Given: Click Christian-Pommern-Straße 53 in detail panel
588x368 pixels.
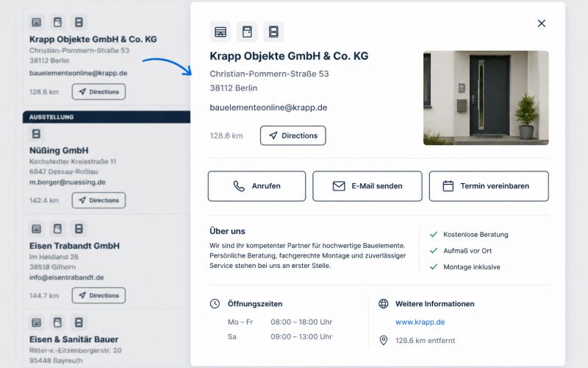Looking at the screenshot, I should coord(269,74).
